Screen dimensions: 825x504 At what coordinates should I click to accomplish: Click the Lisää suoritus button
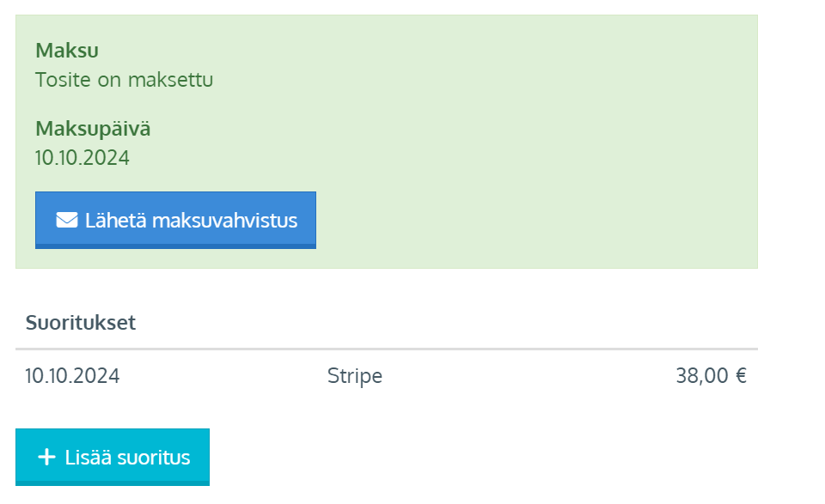tap(112, 457)
